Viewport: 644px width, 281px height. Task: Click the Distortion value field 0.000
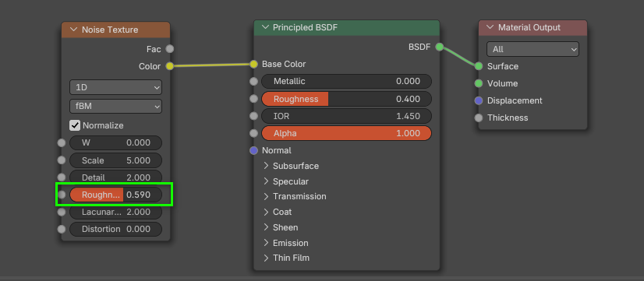tap(116, 229)
